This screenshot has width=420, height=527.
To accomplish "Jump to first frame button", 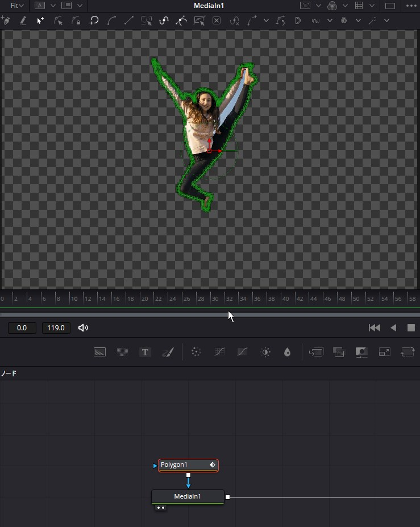I will (x=375, y=327).
